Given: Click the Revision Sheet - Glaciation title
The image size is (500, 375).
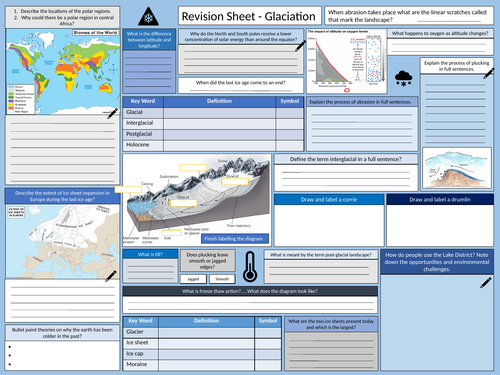Looking at the screenshot, I should pyautogui.click(x=250, y=16).
